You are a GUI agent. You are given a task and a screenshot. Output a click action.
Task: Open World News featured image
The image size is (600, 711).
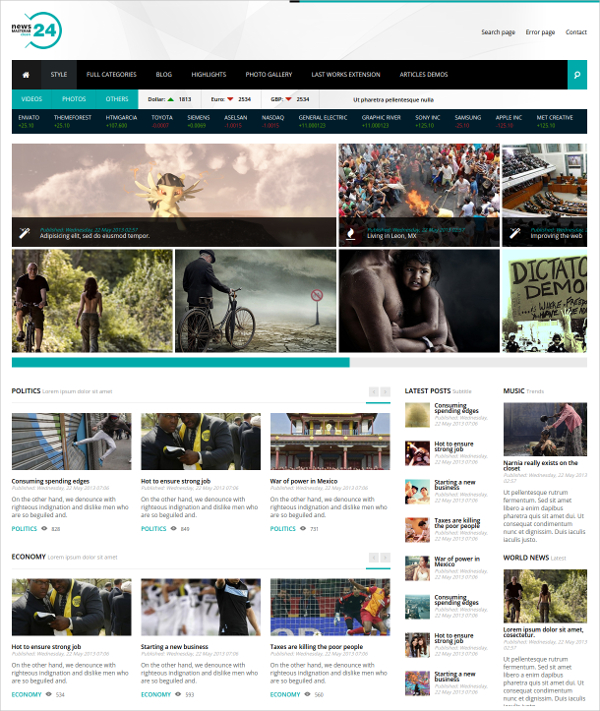point(545,596)
